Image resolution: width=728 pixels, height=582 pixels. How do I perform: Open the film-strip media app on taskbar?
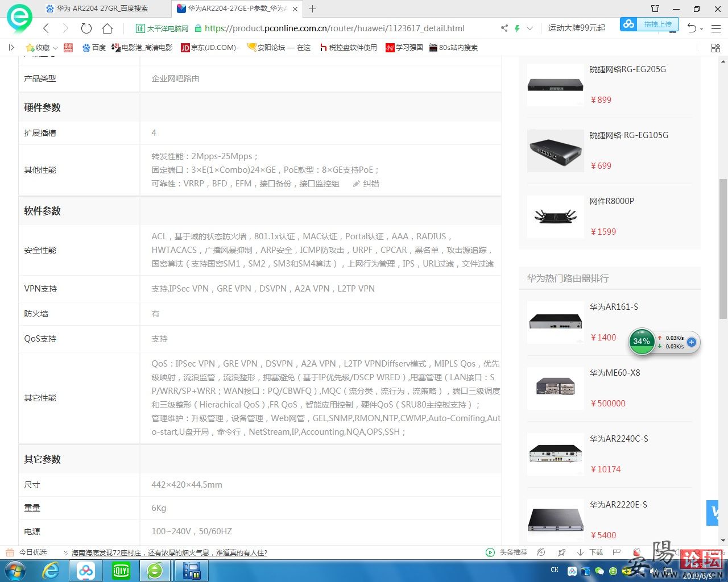(x=192, y=571)
